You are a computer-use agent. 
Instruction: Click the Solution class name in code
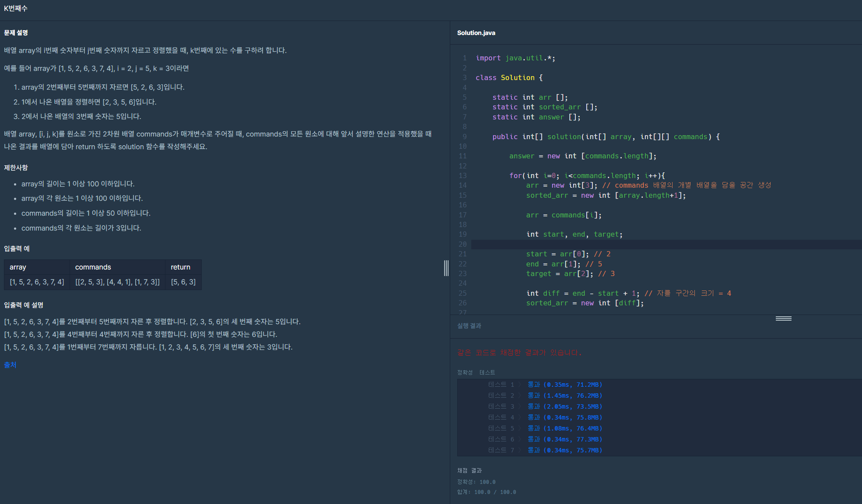coord(517,77)
